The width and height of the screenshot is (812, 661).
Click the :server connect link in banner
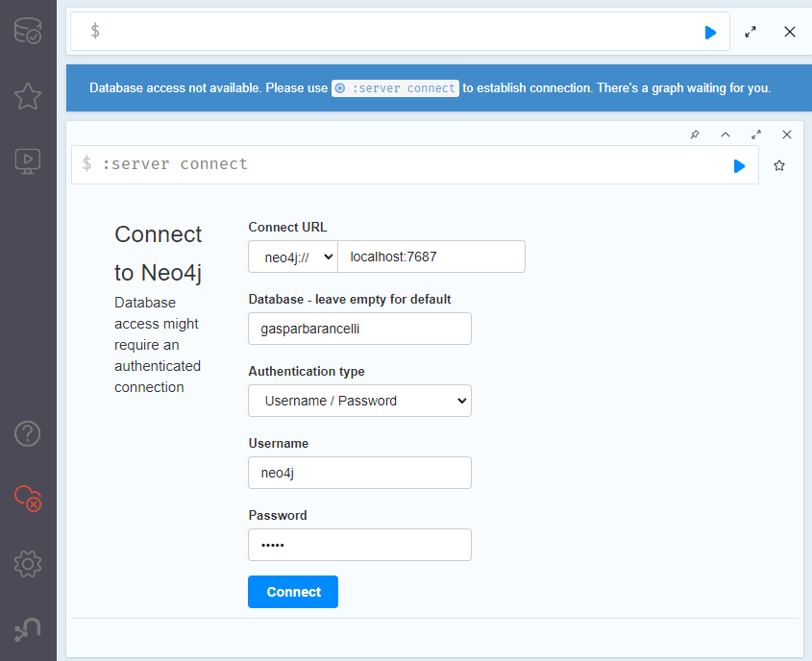point(395,88)
